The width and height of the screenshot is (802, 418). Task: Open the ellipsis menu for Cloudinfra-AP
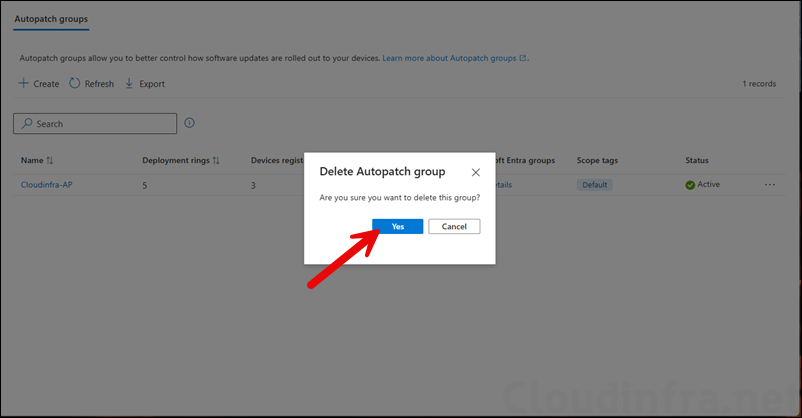[x=769, y=185]
